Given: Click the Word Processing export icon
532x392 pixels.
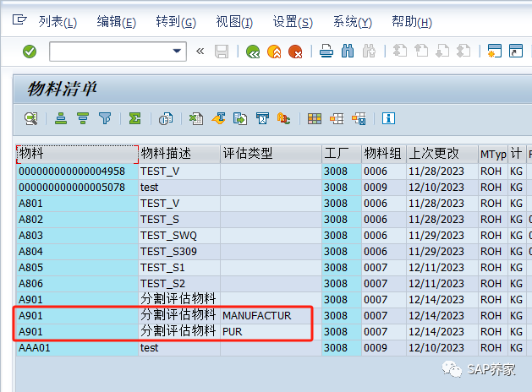Looking at the screenshot, I should tap(218, 118).
